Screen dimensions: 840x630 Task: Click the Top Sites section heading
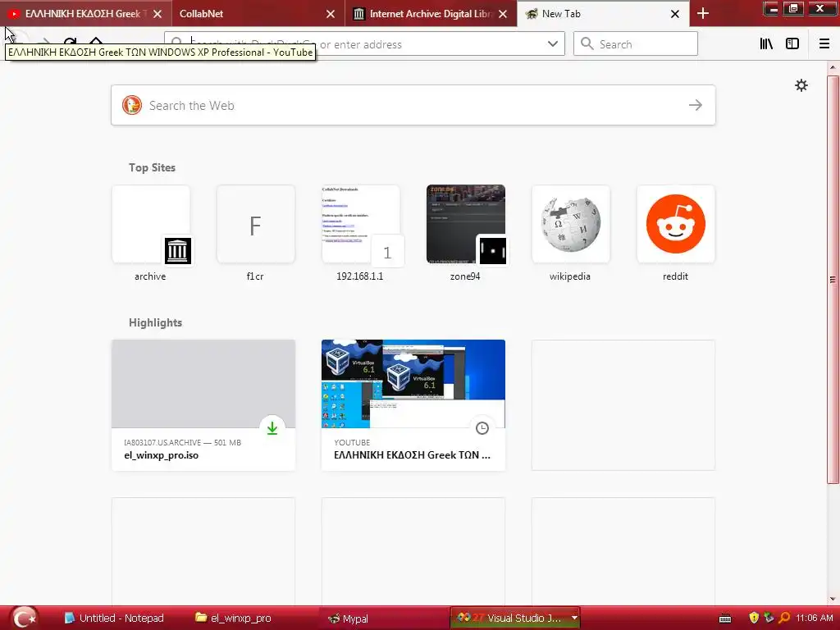(152, 167)
